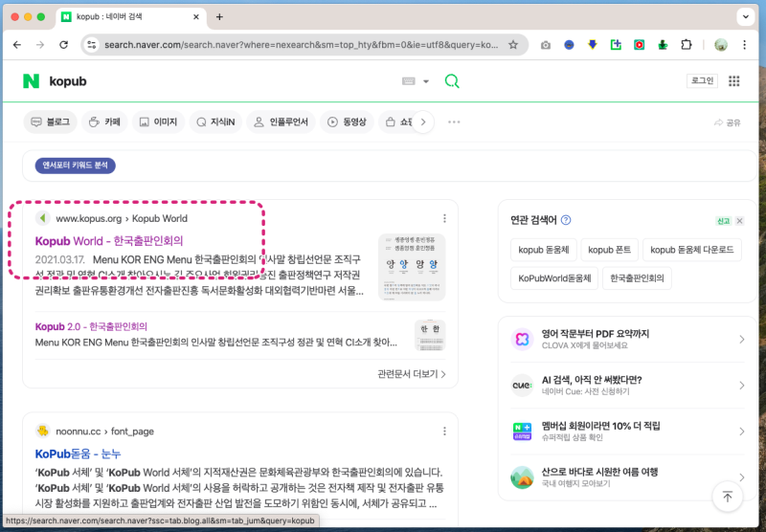Click the red video recorder extension icon
This screenshot has width=766, height=532.
coord(639,45)
